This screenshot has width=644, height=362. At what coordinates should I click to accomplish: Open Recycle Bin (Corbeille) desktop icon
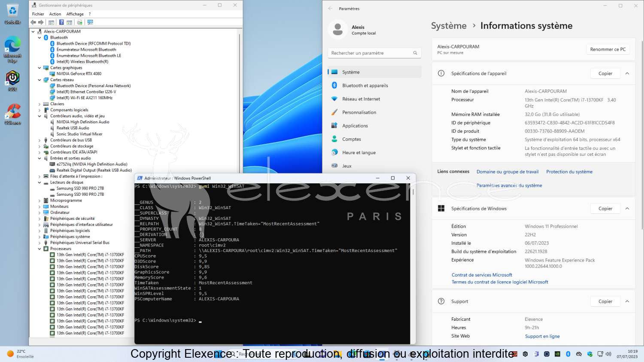pos(12,14)
